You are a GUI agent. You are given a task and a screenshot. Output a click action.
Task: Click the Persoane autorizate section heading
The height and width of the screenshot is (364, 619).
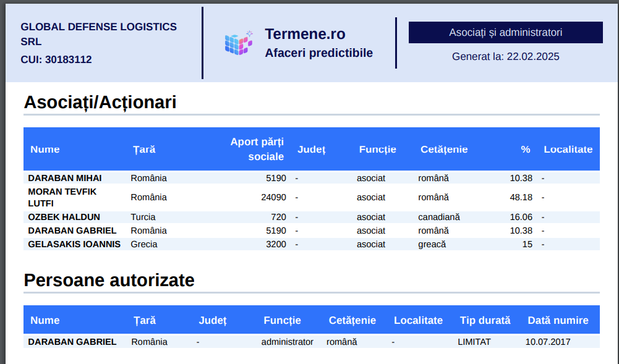pyautogui.click(x=109, y=281)
